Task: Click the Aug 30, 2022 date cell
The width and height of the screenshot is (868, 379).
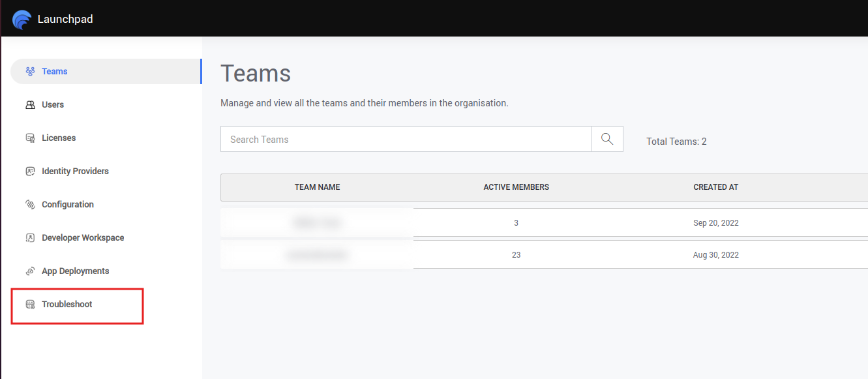Action: point(715,255)
